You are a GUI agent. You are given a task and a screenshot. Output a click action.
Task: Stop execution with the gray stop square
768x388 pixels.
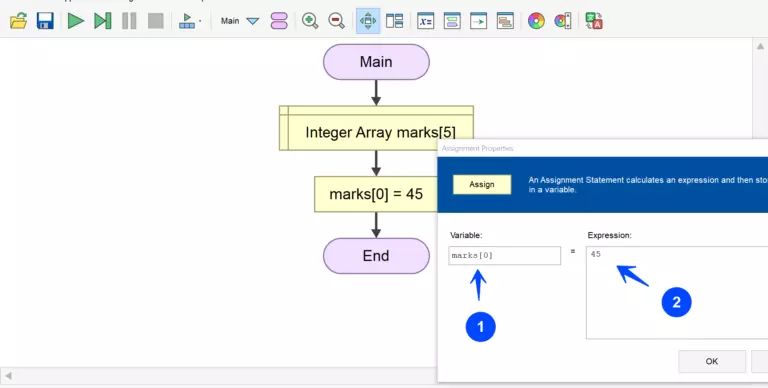pyautogui.click(x=156, y=21)
